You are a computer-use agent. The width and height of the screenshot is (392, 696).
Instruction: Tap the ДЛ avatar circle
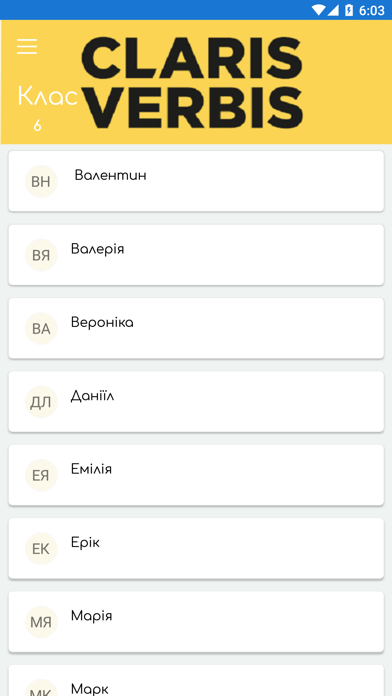(x=41, y=402)
